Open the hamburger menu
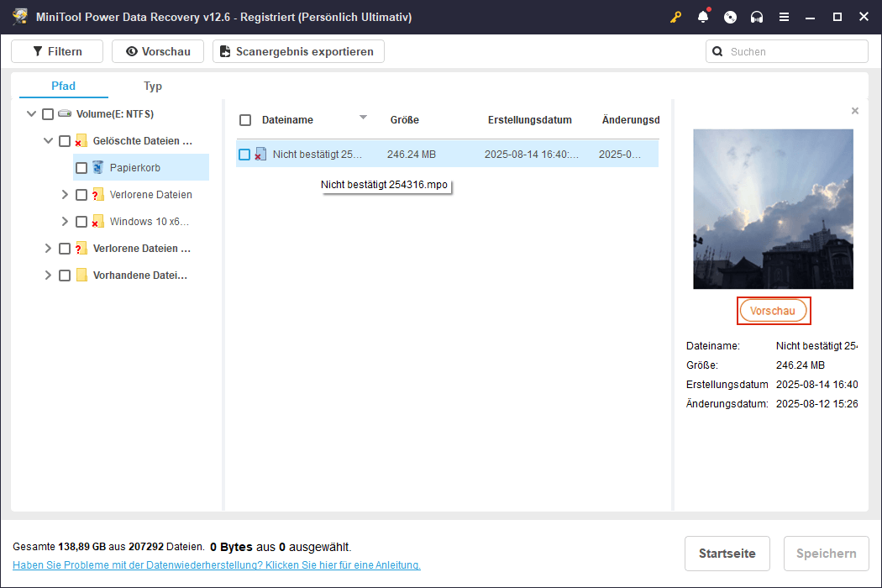The width and height of the screenshot is (882, 588). [784, 17]
